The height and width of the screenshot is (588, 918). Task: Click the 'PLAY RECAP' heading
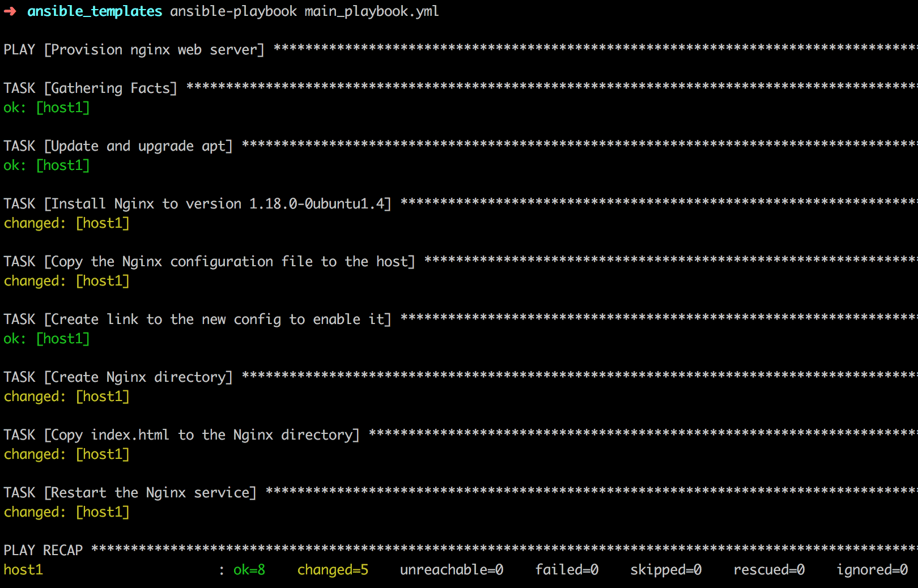43,551
